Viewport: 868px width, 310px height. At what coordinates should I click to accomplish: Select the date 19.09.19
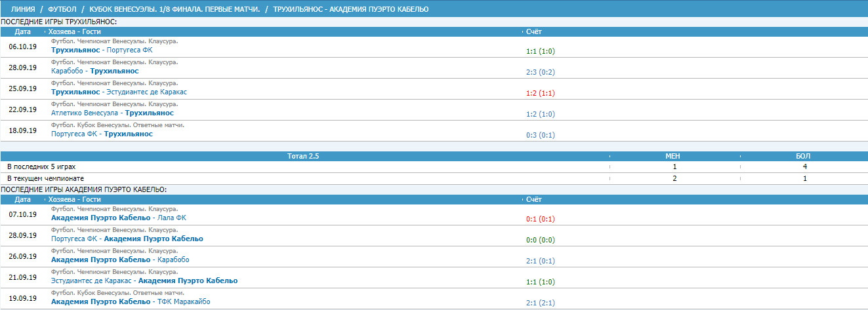tap(22, 298)
